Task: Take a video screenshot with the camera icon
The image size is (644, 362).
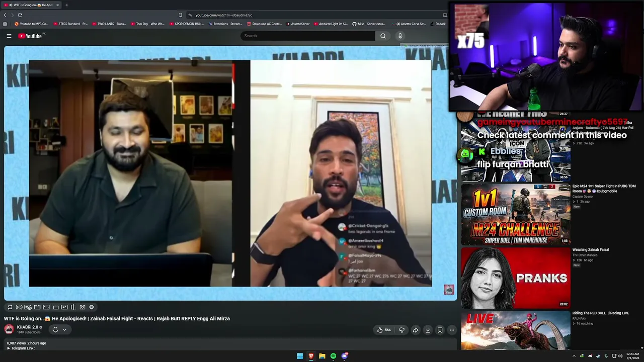Action: pos(82,307)
